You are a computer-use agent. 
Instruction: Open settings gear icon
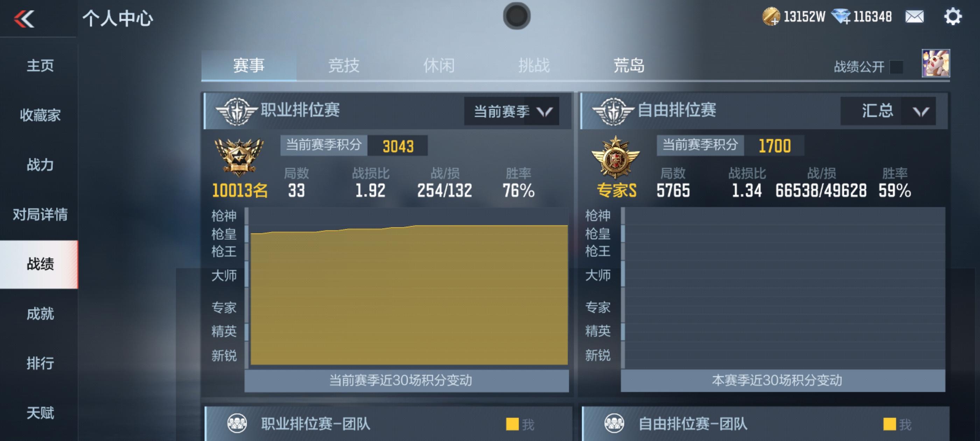pyautogui.click(x=953, y=17)
